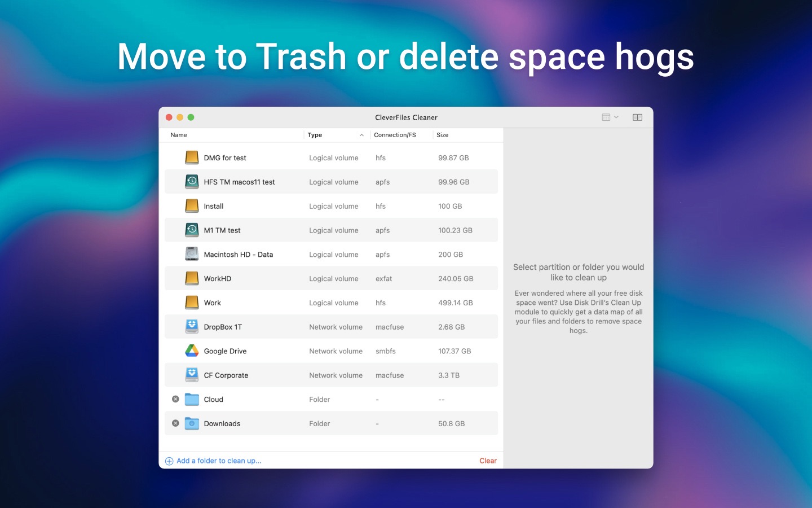Sort by the Type column header
This screenshot has height=508, width=812.
tap(315, 135)
